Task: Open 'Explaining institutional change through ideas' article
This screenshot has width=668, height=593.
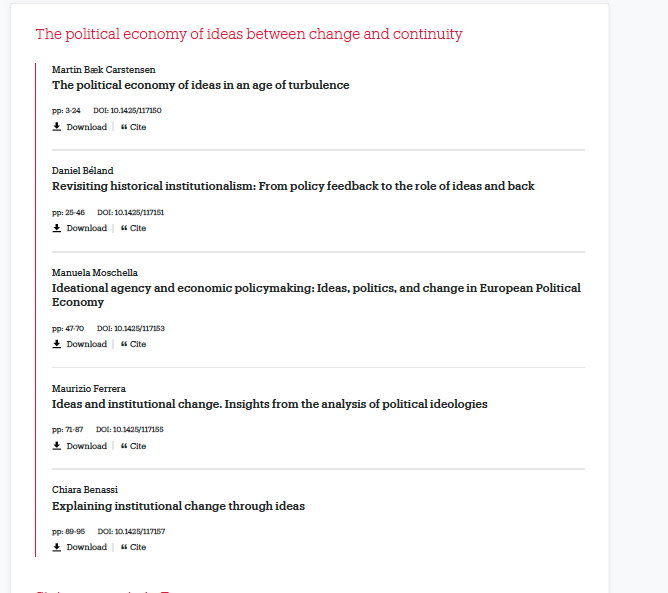Action: click(178, 506)
